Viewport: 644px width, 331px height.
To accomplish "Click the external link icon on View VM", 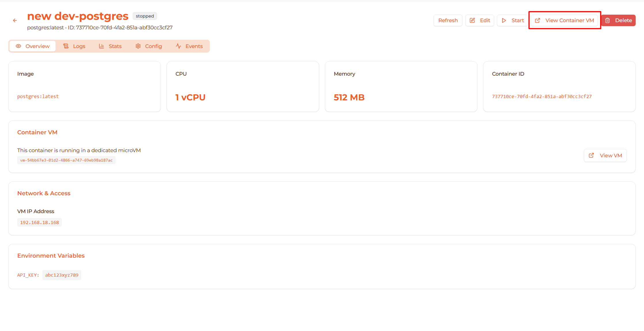I will click(591, 155).
